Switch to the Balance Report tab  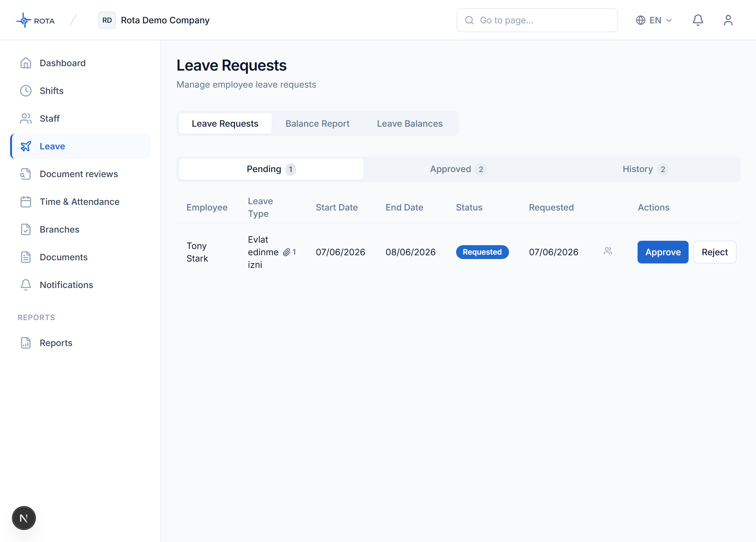pyautogui.click(x=317, y=124)
